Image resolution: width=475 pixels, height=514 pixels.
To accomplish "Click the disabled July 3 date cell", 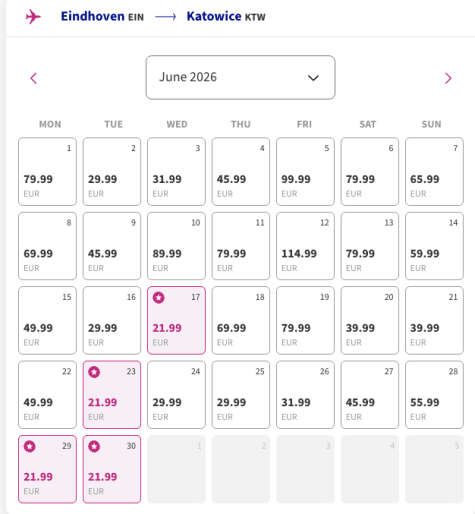I will coord(305,469).
